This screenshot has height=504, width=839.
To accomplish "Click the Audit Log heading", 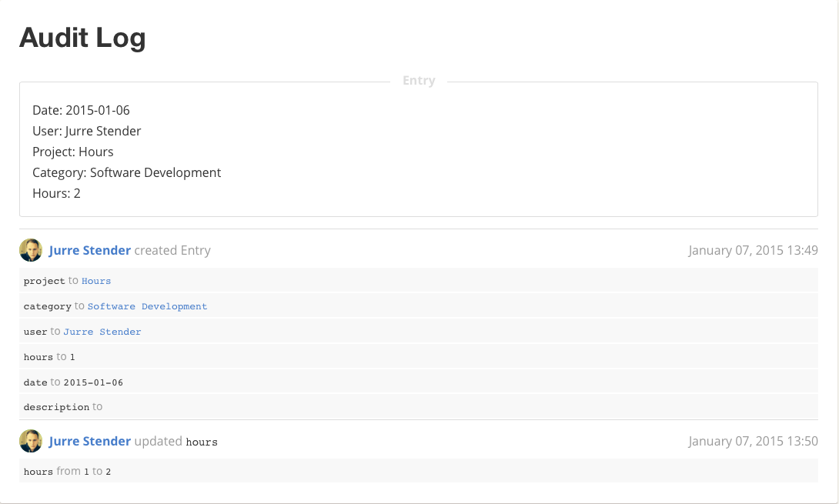I will pyautogui.click(x=82, y=38).
